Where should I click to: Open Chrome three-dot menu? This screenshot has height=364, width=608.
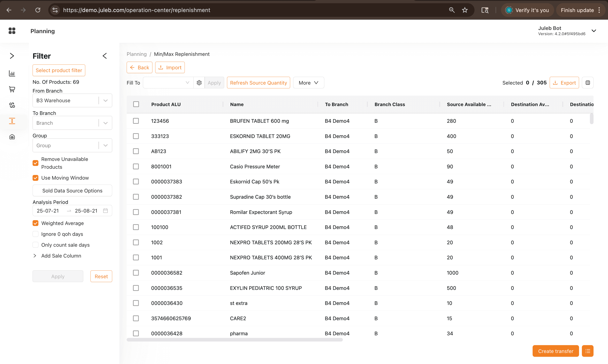[x=599, y=10]
